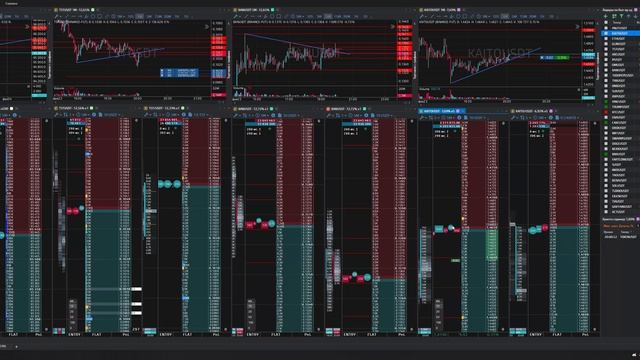Open the timeframe dropdown in the KAITOUSDT chart toolbar
This screenshot has height=360, width=640.
(486, 16)
